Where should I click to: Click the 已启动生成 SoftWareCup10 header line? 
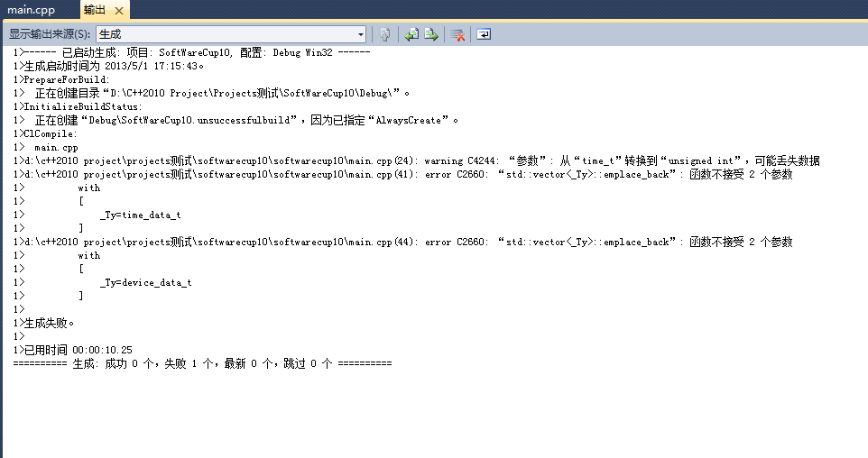pos(191,52)
